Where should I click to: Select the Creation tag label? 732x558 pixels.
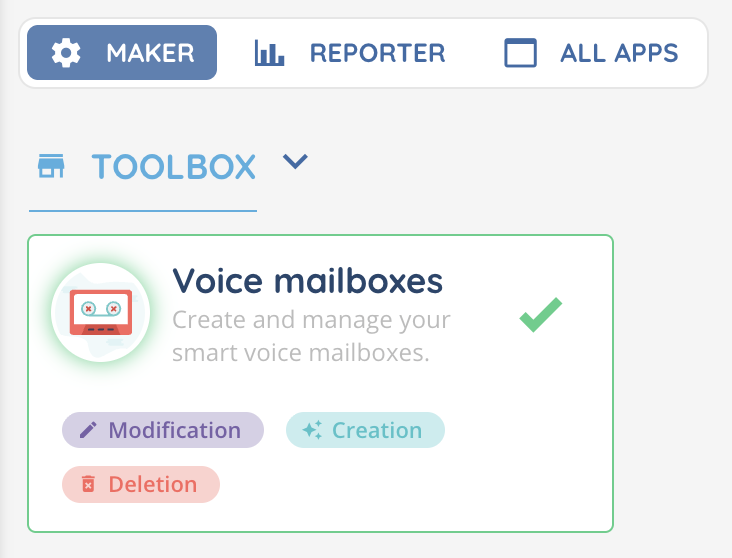[x=376, y=430]
